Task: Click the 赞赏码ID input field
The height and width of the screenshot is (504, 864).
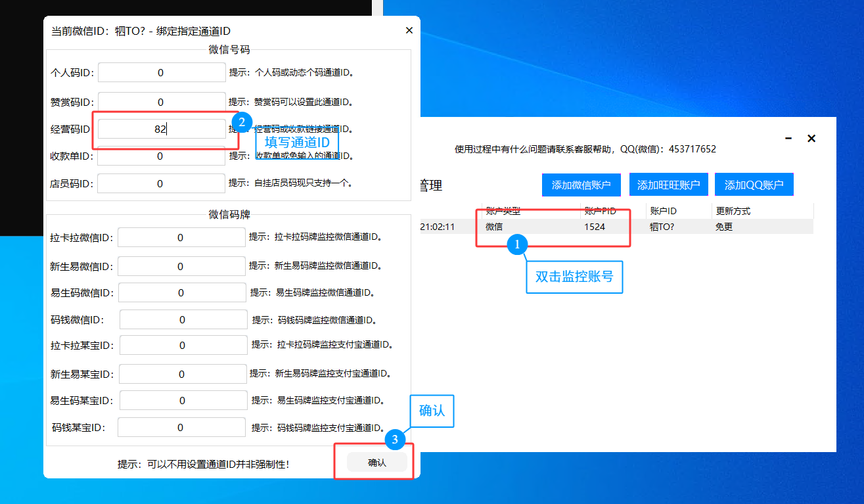Action: point(162,102)
